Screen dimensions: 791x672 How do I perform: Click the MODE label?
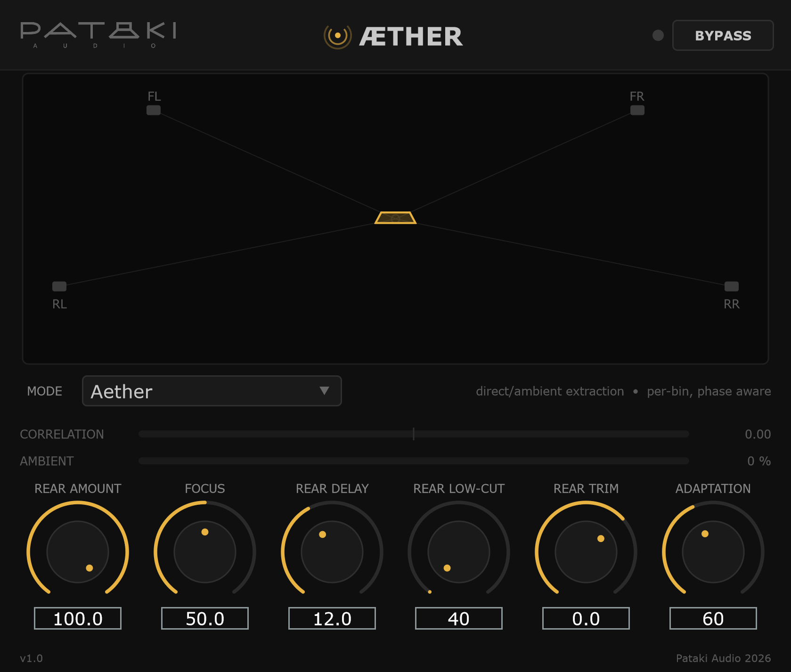pyautogui.click(x=45, y=391)
